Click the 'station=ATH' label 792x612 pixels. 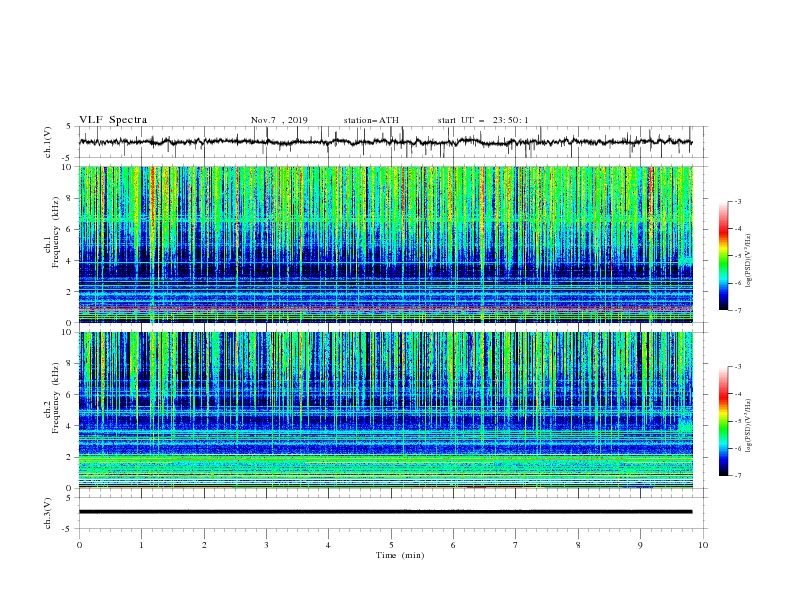point(371,120)
